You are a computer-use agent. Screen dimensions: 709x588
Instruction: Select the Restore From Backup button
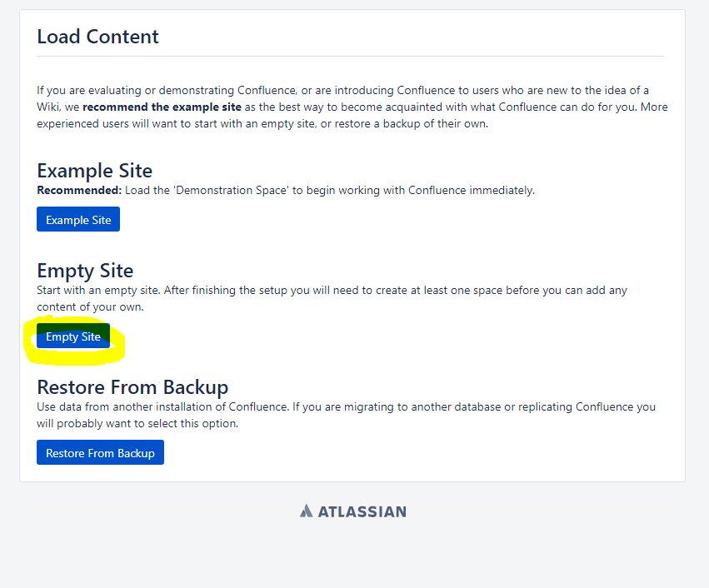100,452
